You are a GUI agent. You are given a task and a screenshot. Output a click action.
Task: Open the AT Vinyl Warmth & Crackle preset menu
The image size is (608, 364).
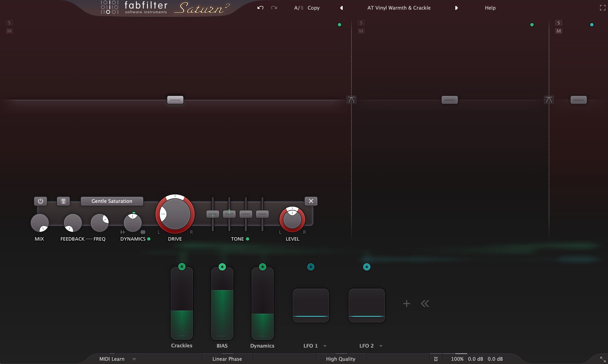(x=399, y=8)
